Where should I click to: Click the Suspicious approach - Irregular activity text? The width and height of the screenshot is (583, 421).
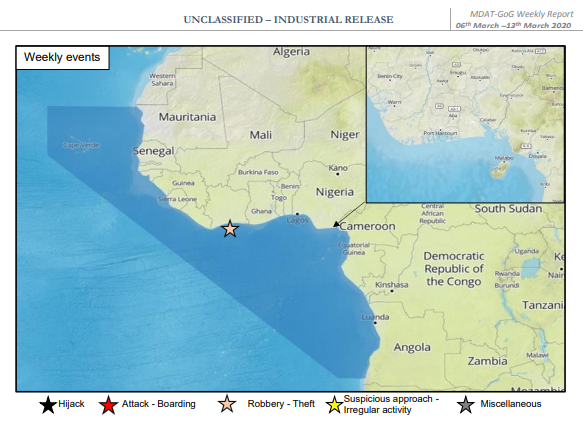(x=391, y=405)
